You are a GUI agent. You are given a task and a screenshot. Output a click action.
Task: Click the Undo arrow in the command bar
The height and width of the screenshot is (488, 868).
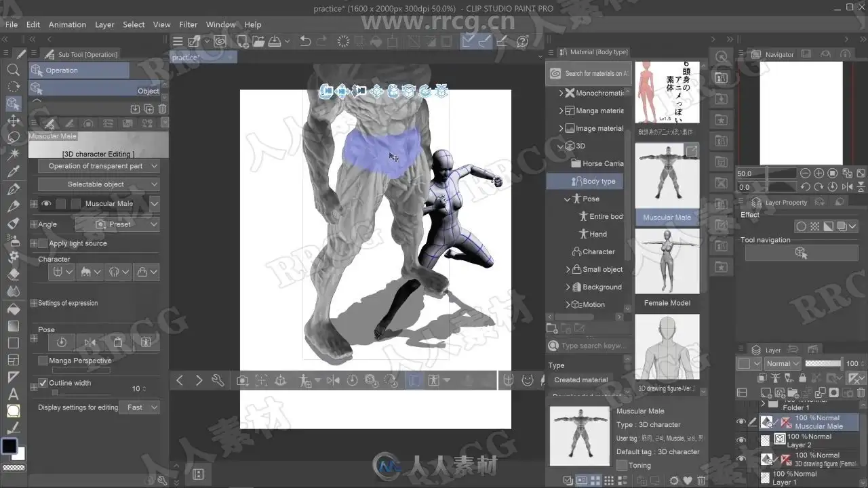[x=305, y=41]
